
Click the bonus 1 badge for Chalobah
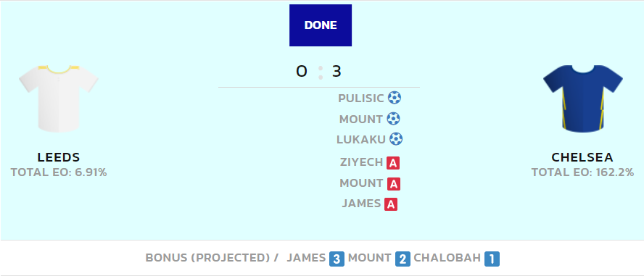point(492,259)
